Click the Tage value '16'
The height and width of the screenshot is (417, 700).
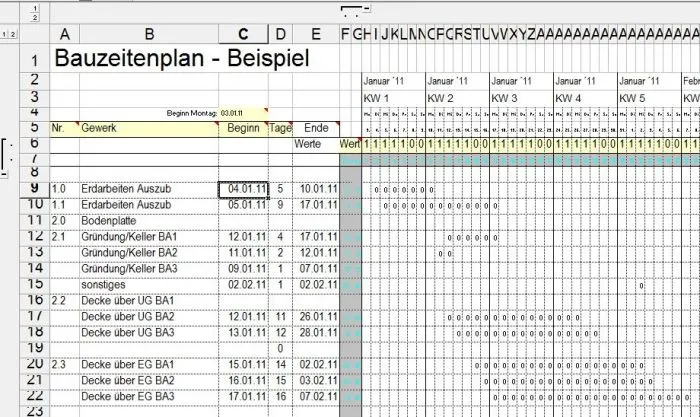point(280,396)
